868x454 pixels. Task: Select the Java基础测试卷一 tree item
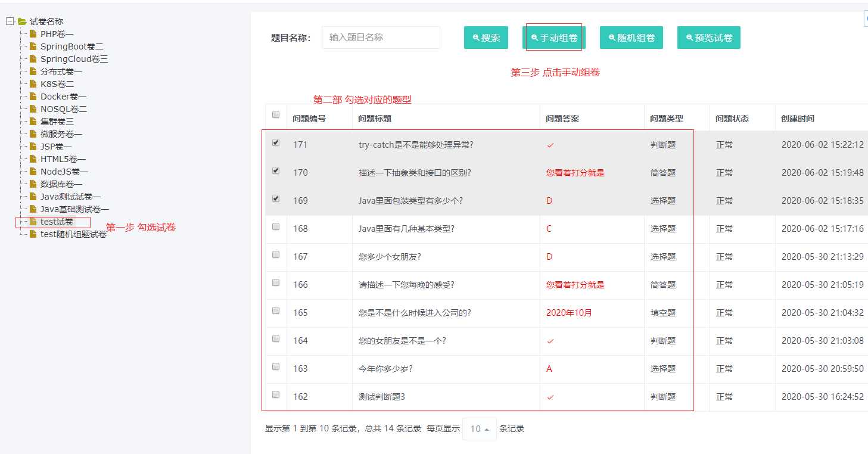click(x=74, y=209)
